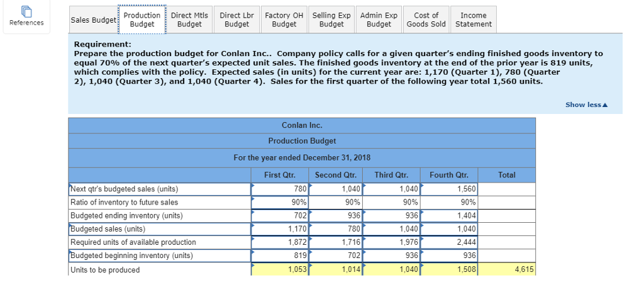Screen dimensions: 644x287
Task: Select Second Qtr. required units cell 1,716
Action: coord(336,242)
